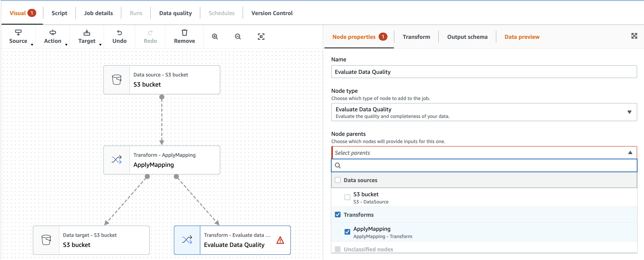The width and height of the screenshot is (644, 260).
Task: Check the S3 bucket DataSource checkbox
Action: point(347,197)
